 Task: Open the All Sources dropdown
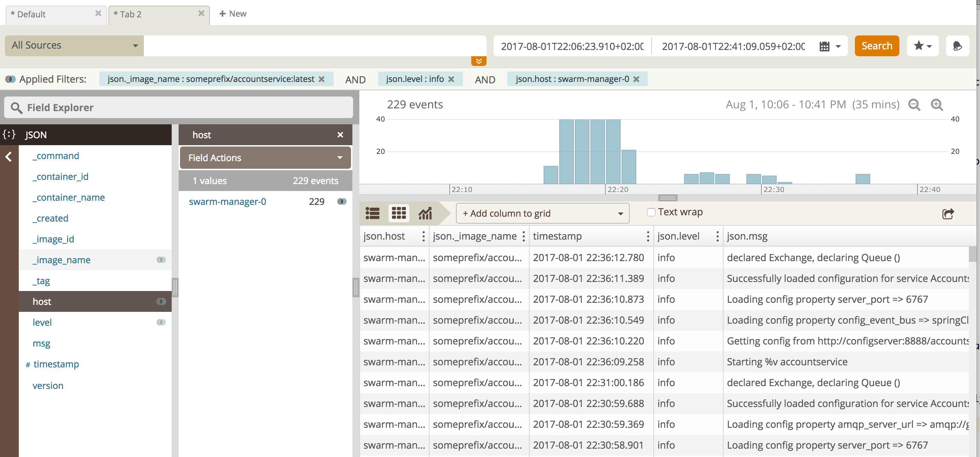74,45
